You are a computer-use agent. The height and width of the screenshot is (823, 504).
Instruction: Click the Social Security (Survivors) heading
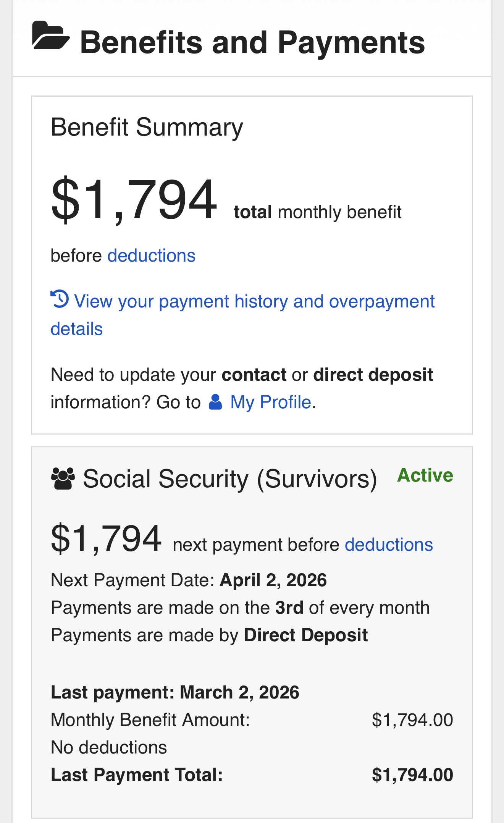[230, 479]
